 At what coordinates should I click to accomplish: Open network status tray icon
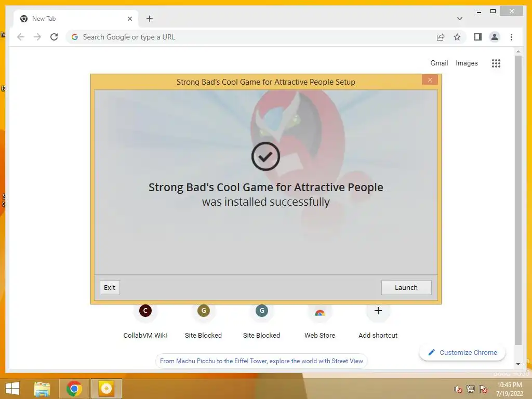(x=471, y=389)
